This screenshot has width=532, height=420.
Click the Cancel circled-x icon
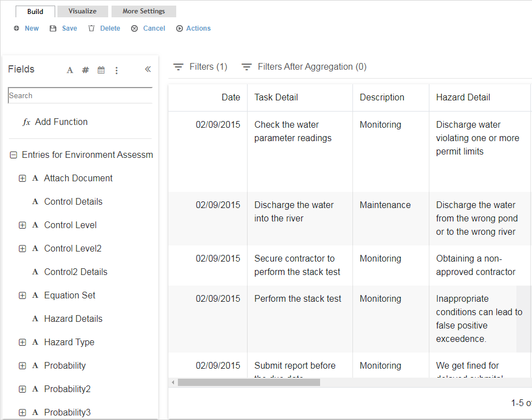[134, 28]
